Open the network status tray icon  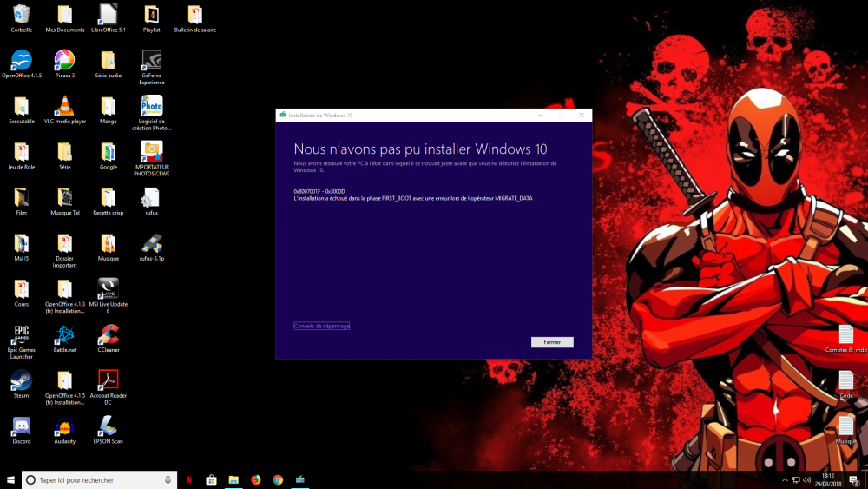pyautogui.click(x=796, y=480)
